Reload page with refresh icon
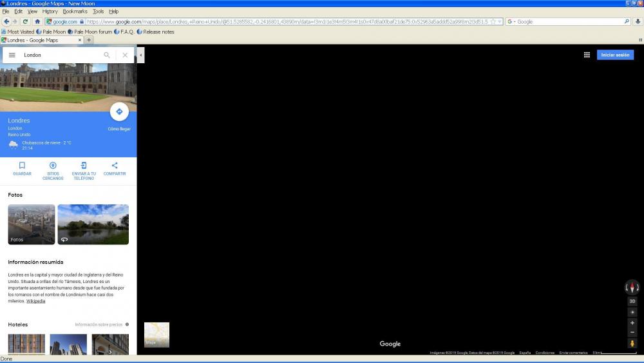This screenshot has height=363, width=644. (x=26, y=21)
